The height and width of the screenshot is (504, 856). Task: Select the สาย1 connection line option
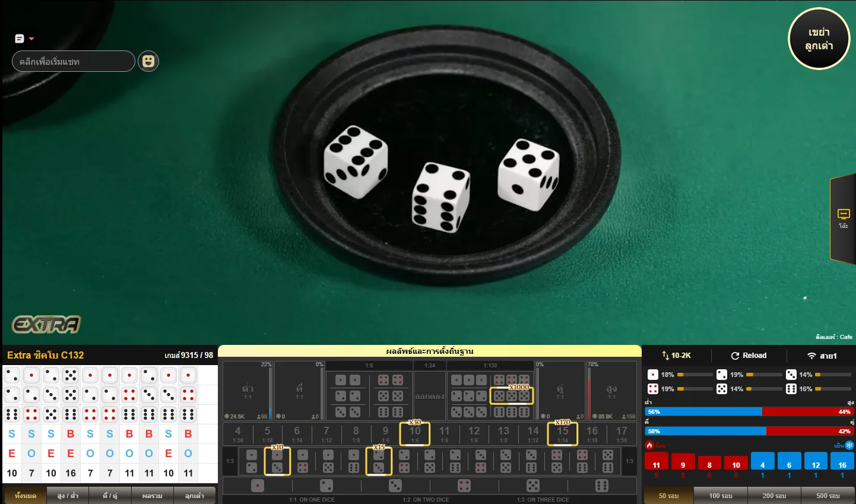click(x=822, y=356)
